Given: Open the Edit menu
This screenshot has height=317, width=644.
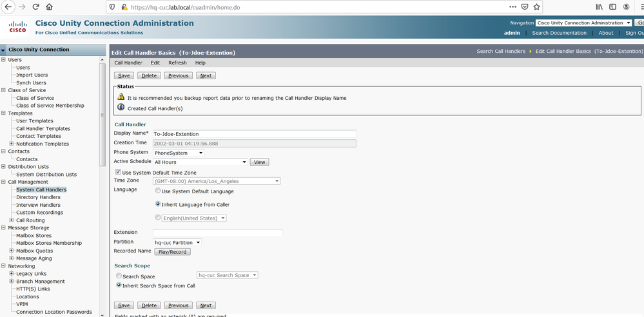Looking at the screenshot, I should 155,63.
